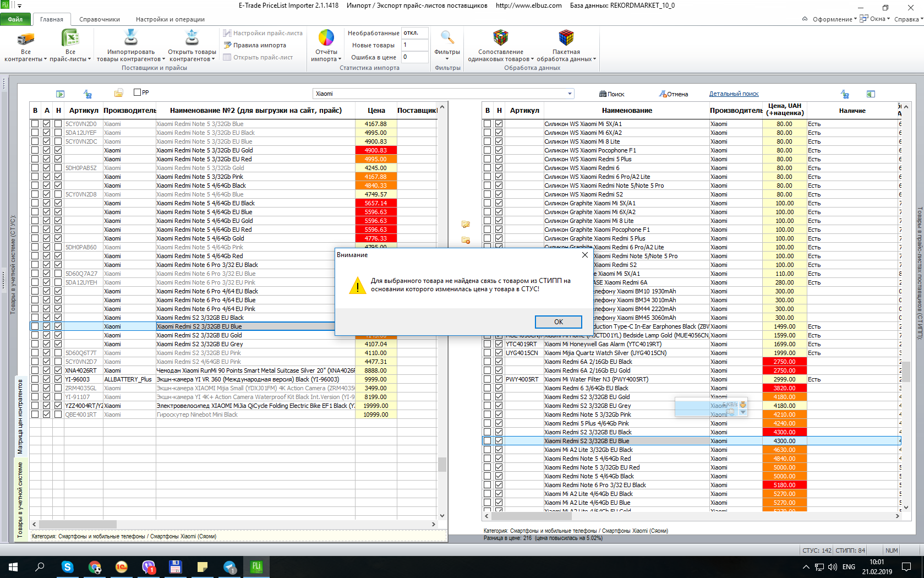Switch to the Справочники ribbon tab
The width and height of the screenshot is (924, 578).
pyautogui.click(x=100, y=19)
